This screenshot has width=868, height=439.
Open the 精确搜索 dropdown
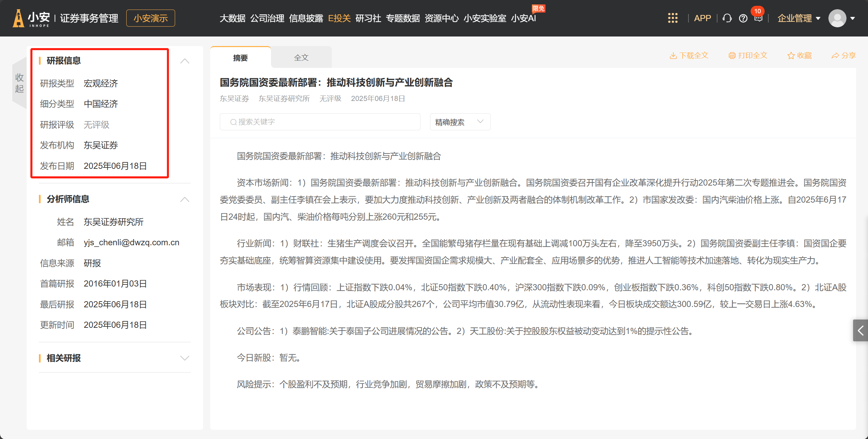pos(460,122)
